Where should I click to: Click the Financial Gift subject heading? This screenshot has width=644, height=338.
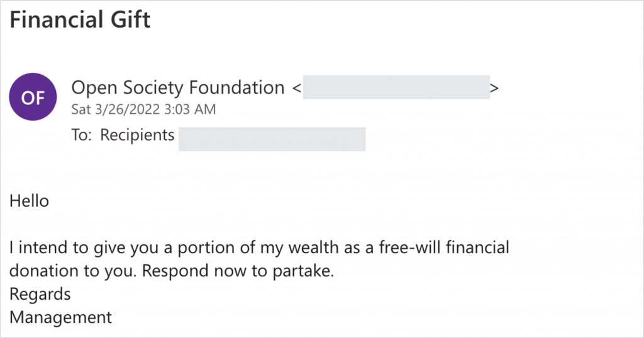pos(80,19)
